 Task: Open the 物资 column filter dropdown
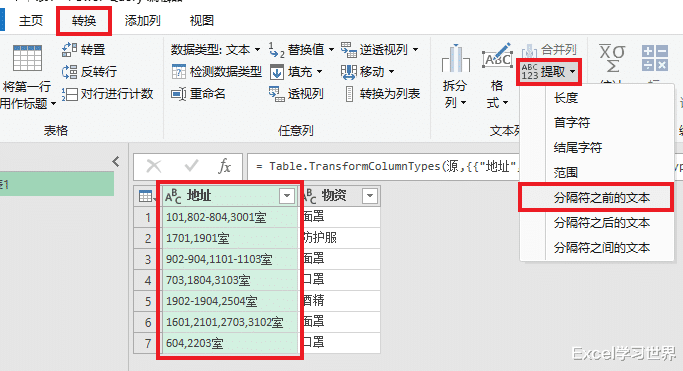(x=369, y=196)
